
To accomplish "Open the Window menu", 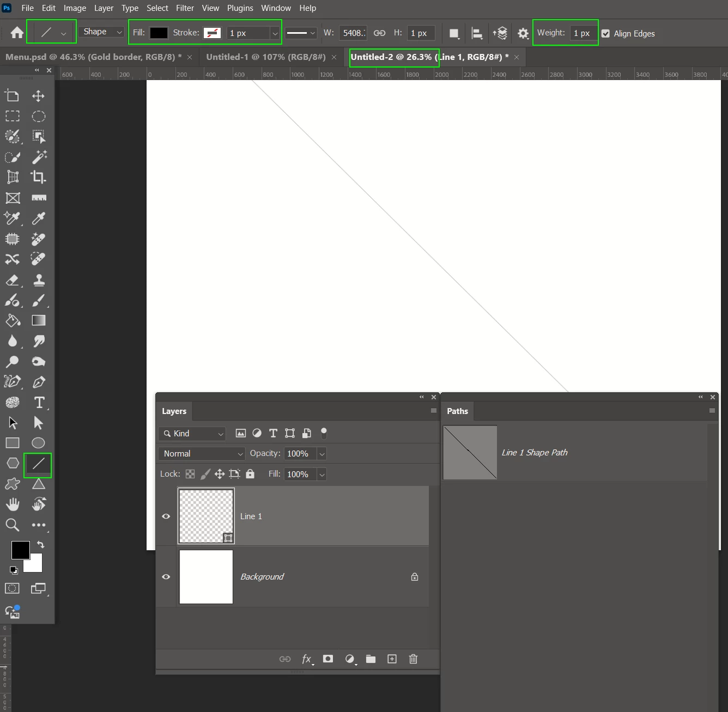I will pos(276,8).
